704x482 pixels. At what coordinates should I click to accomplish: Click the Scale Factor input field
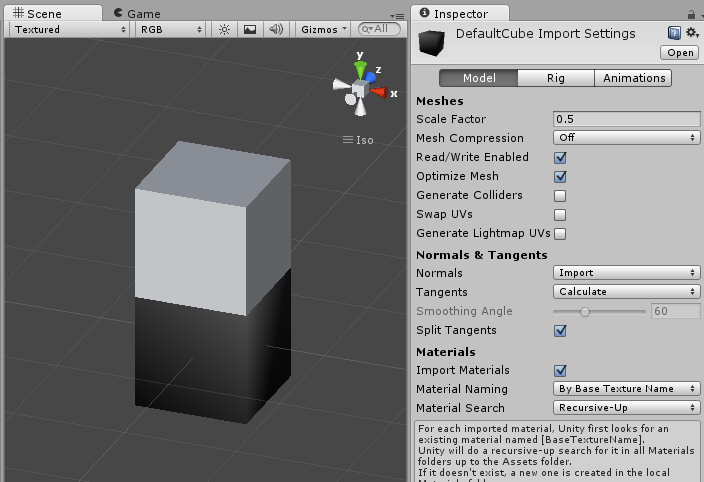(x=626, y=119)
